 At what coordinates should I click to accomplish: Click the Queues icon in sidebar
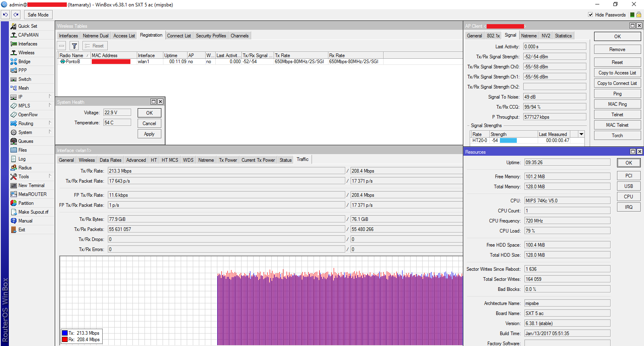click(14, 141)
